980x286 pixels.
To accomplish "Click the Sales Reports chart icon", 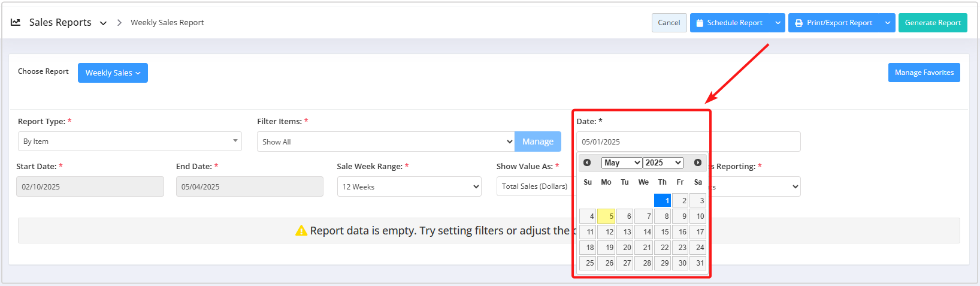I will click(x=16, y=22).
